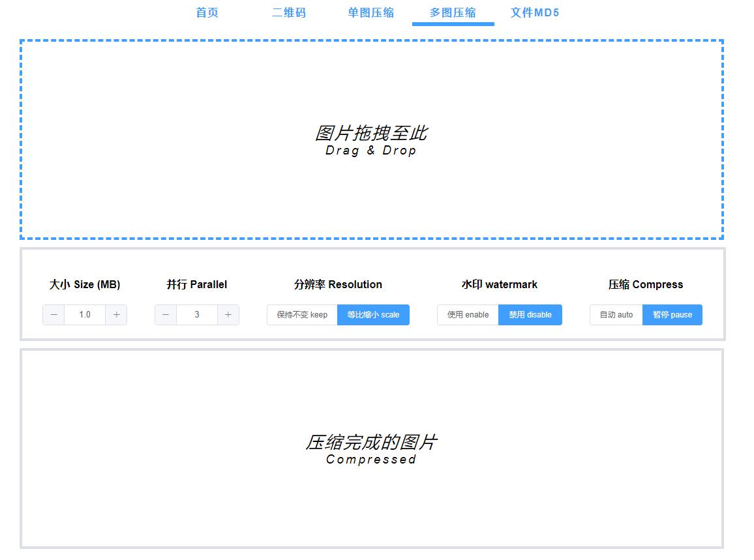Click the Size value input field
The width and height of the screenshot is (754, 560).
(85, 315)
